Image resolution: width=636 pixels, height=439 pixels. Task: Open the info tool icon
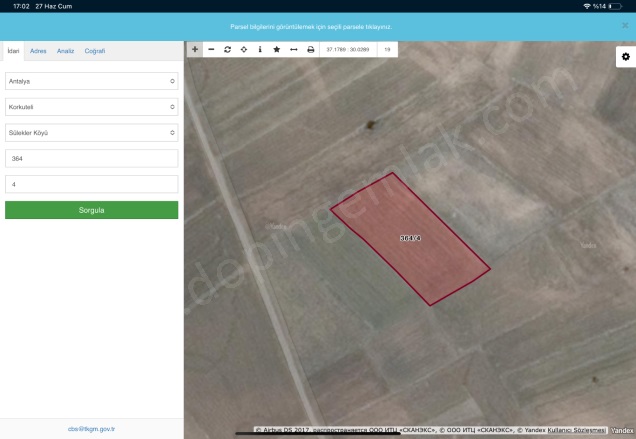(260, 49)
